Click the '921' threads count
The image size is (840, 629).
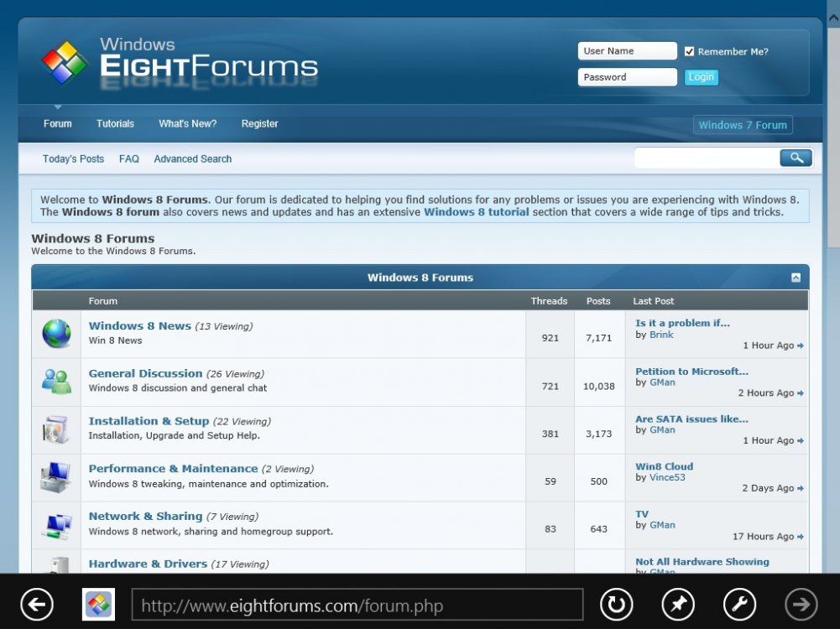point(550,338)
